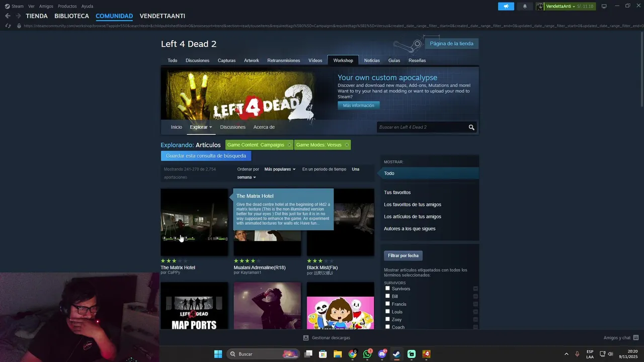Check the Bill tag checkbox
Viewport: 644px width, 362px height.
tap(387, 296)
